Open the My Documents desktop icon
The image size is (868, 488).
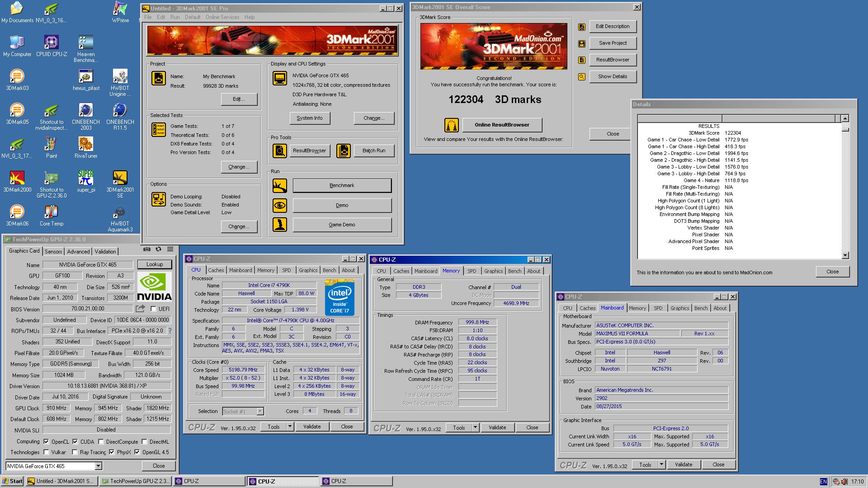coord(17,12)
